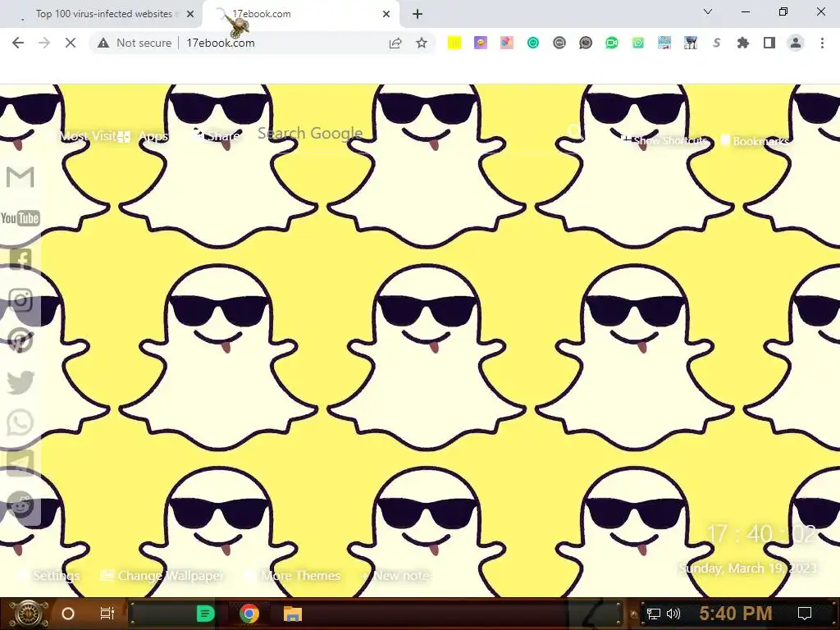Image resolution: width=840 pixels, height=630 pixels.
Task: Open a new tab with the plus button
Action: tap(418, 14)
